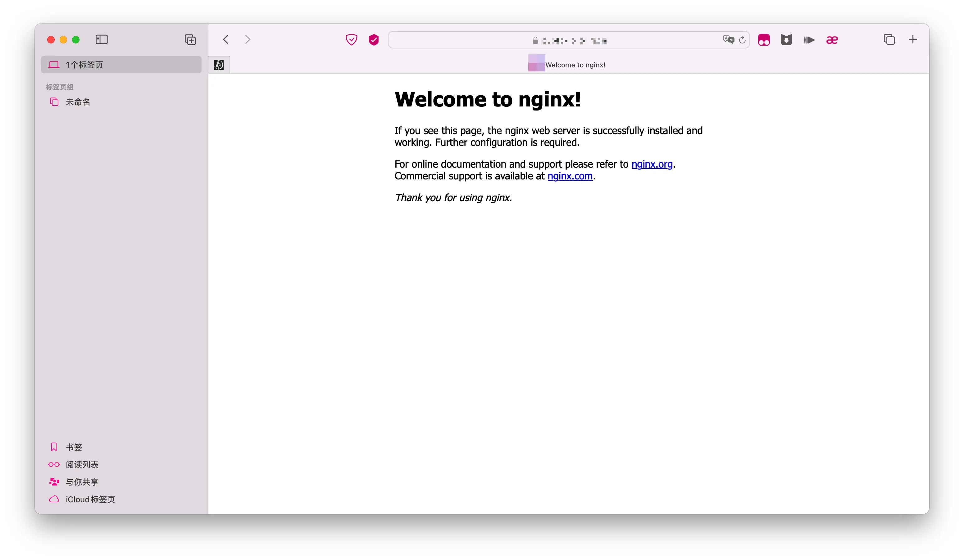This screenshot has height=560, width=964.
Task: Follow the nginx.com link
Action: (x=570, y=176)
